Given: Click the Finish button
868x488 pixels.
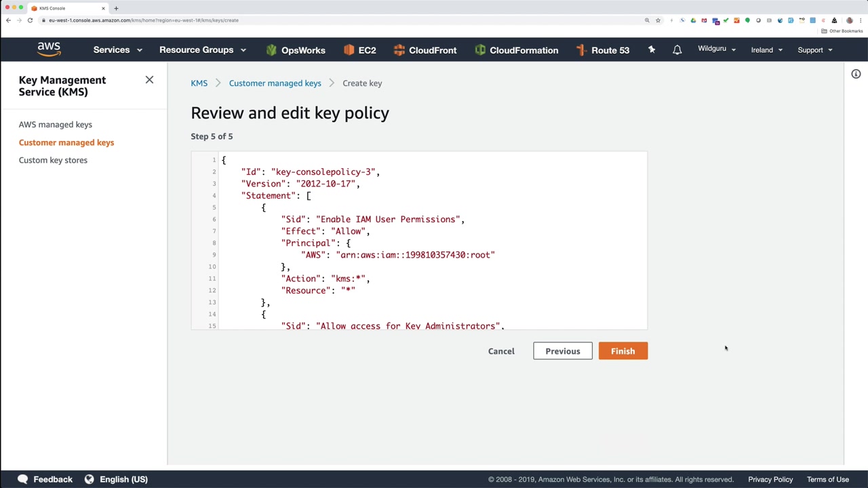Looking at the screenshot, I should pyautogui.click(x=623, y=351).
